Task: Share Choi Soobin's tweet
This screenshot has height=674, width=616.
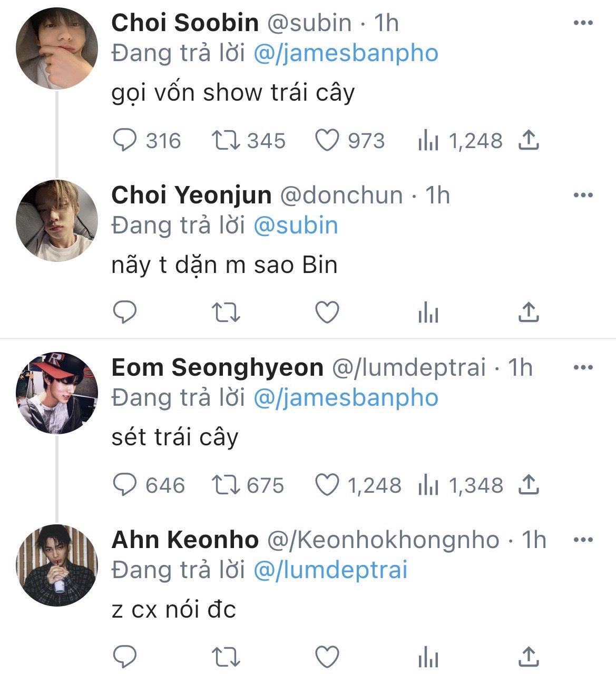Action: (x=529, y=141)
